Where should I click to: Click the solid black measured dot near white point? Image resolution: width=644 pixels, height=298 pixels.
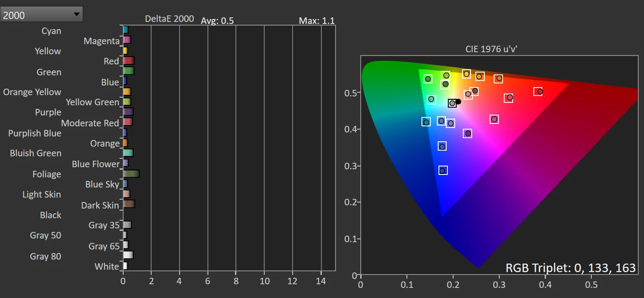click(x=458, y=102)
